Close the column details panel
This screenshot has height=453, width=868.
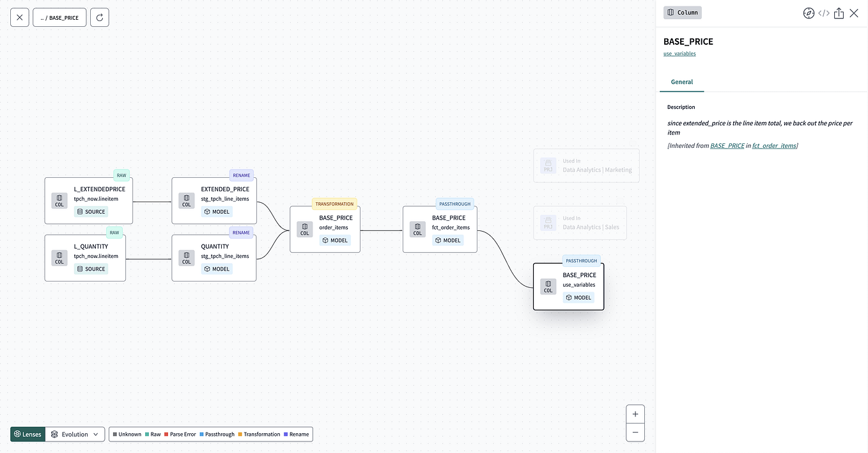pyautogui.click(x=854, y=13)
